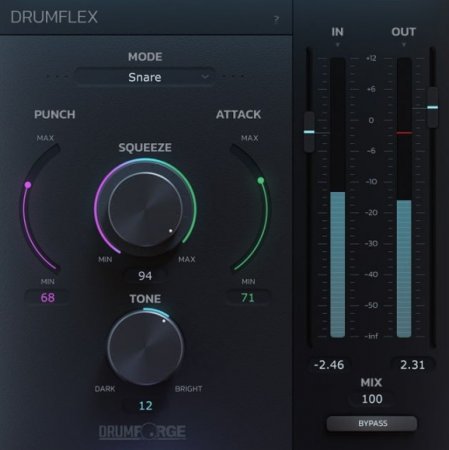Select the Squeeze value field 94
The height and width of the screenshot is (450, 449).
tap(145, 276)
